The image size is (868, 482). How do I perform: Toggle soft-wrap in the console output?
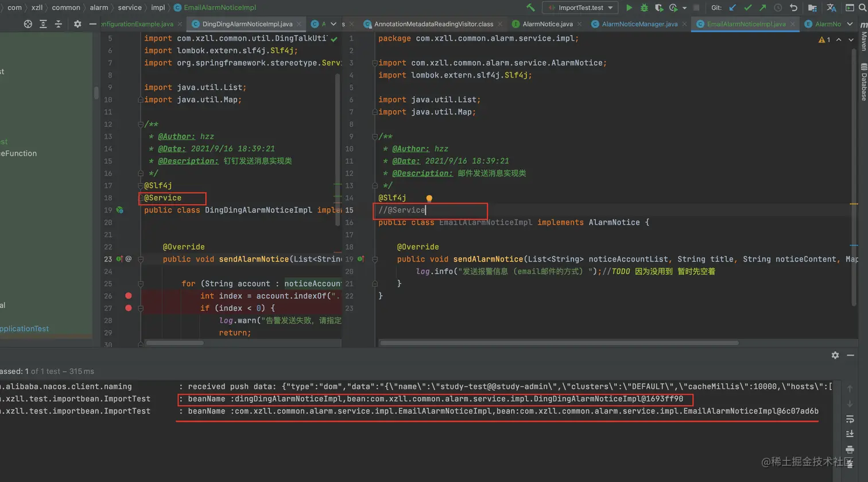point(850,419)
